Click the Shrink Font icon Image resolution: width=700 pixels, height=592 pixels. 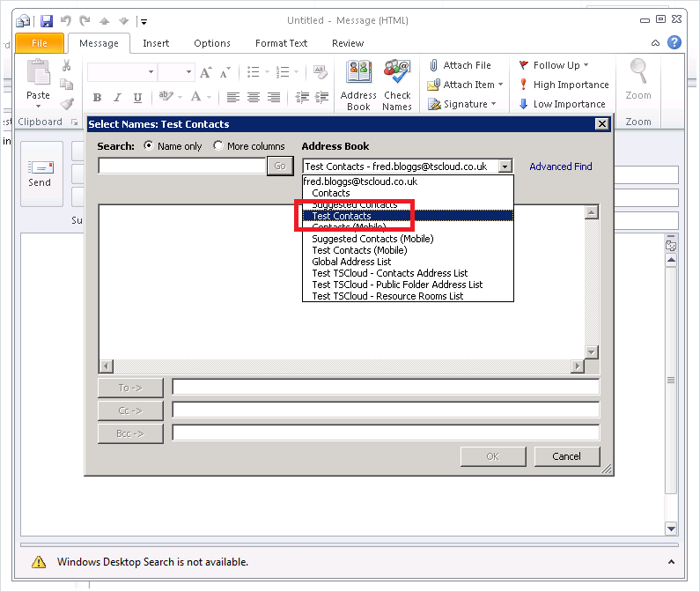coord(225,72)
